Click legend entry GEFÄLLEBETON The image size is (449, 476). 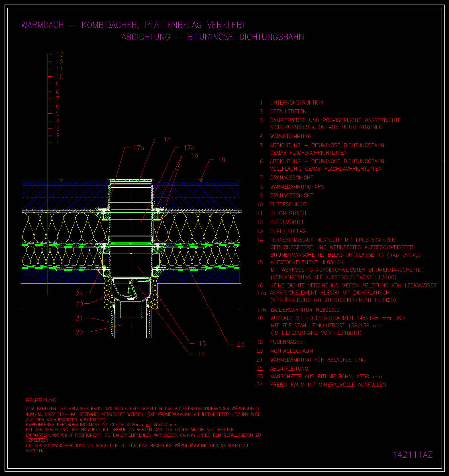pos(288,111)
